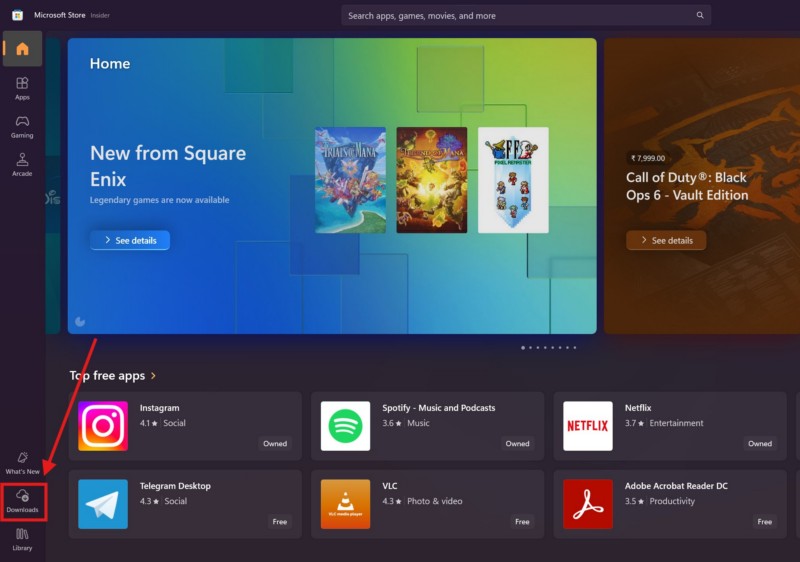Click Free button on Adobe Acrobat Reader

pos(764,522)
